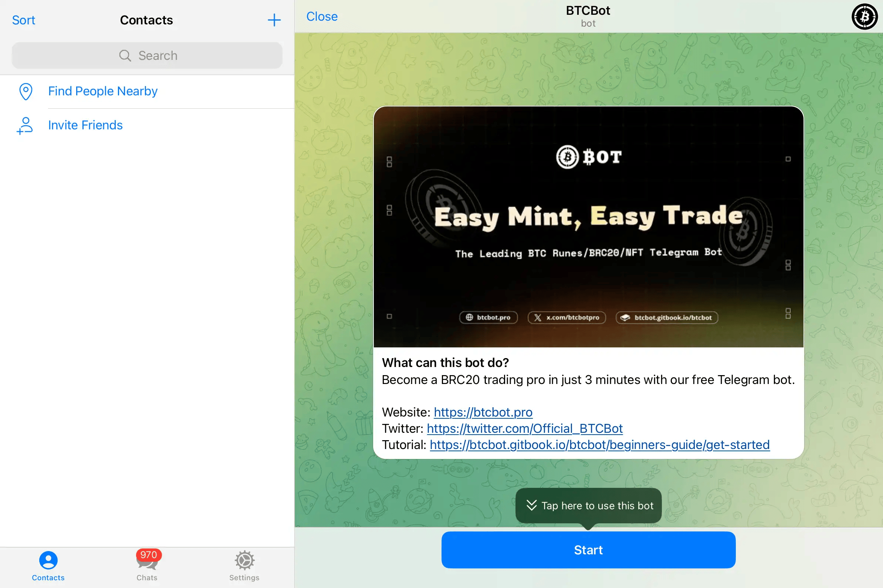Open the Official_BTCBot Twitter link
883x588 pixels.
pyautogui.click(x=524, y=428)
